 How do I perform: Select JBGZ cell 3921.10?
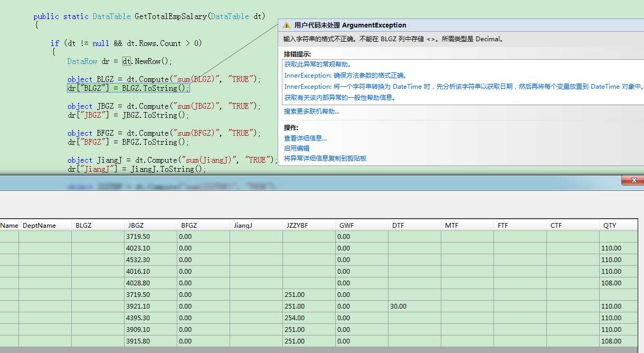151,306
